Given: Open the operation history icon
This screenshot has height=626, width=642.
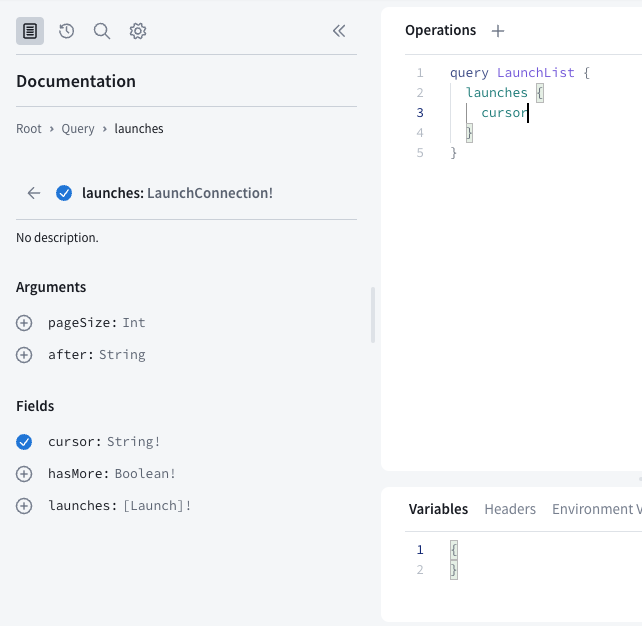Looking at the screenshot, I should click(x=66, y=31).
